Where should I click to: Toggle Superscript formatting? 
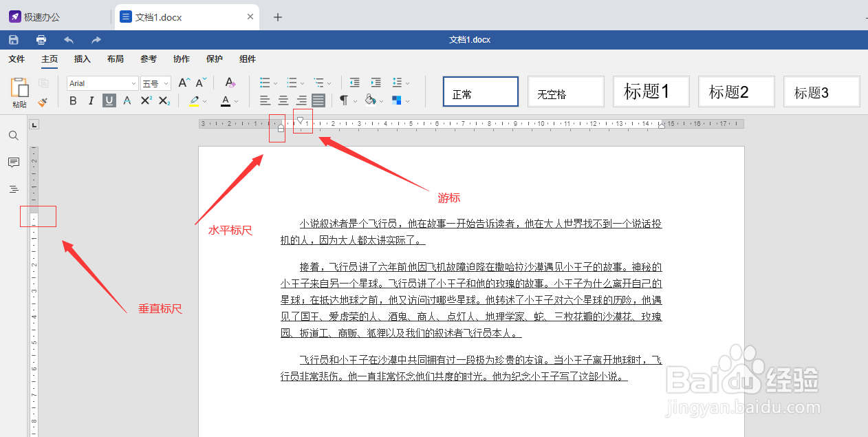tap(146, 101)
